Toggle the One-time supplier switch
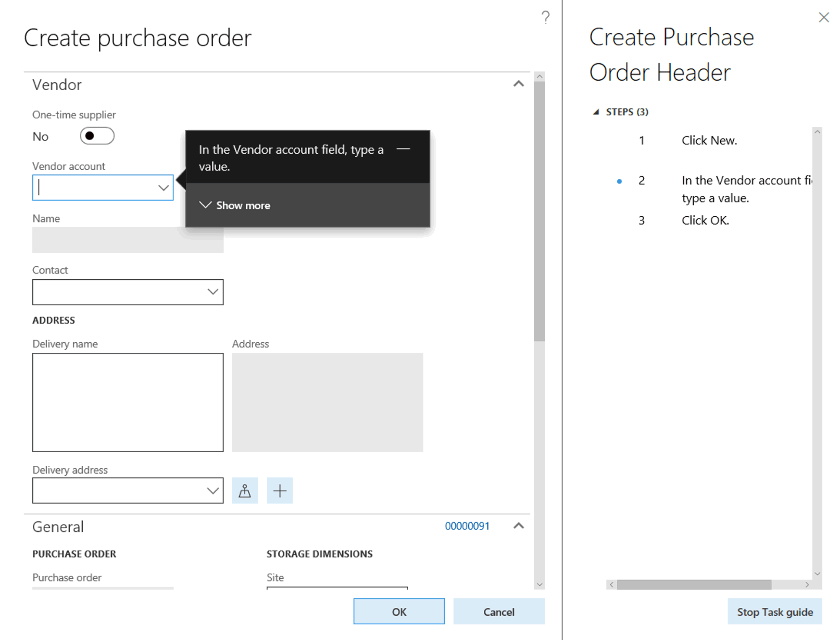840x640 pixels. 97,136
